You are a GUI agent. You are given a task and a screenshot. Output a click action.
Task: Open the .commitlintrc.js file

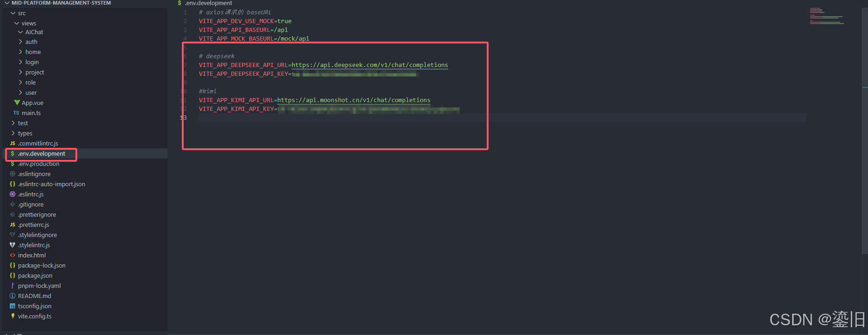click(x=38, y=143)
